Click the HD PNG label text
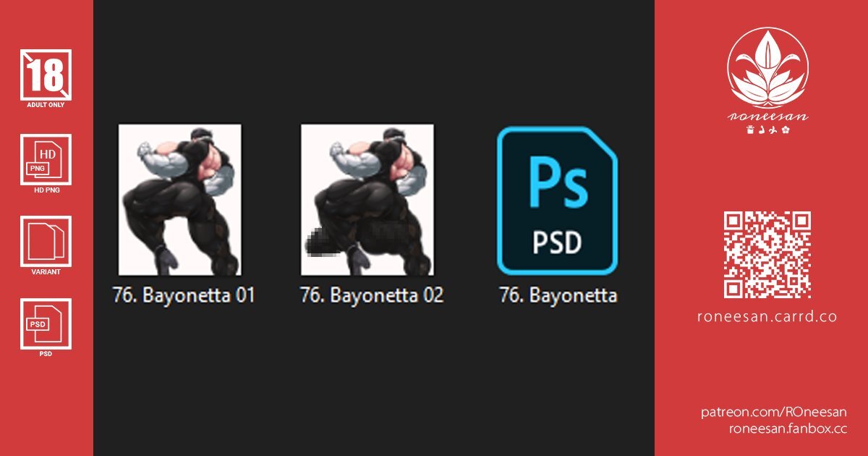 tap(46, 190)
